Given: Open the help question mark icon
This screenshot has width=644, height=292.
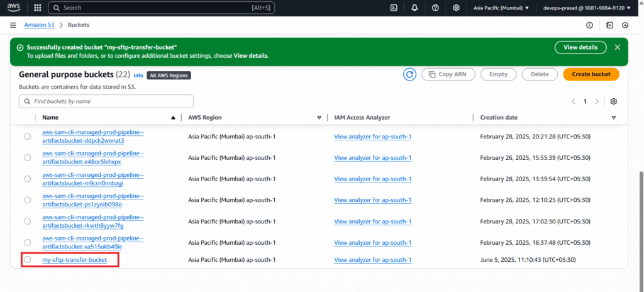Looking at the screenshot, I should point(435,8).
